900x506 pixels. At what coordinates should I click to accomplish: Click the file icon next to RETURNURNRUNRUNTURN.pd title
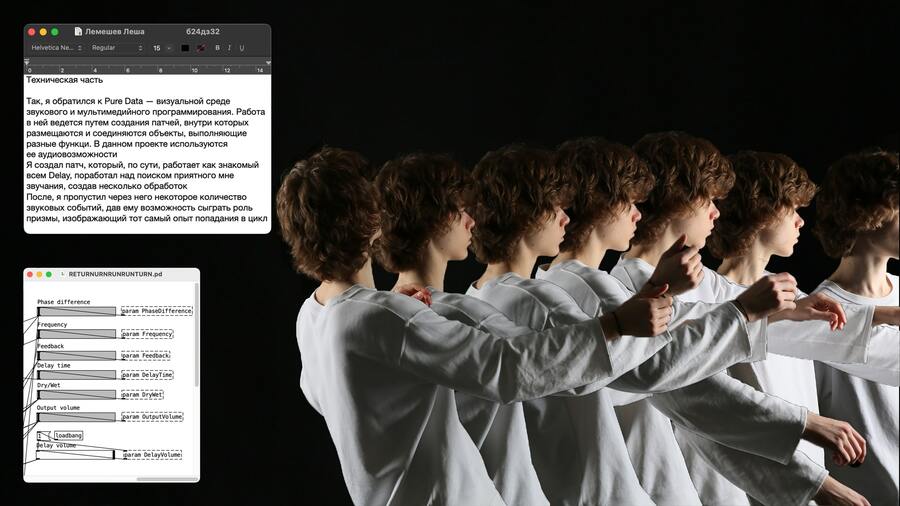[63, 274]
